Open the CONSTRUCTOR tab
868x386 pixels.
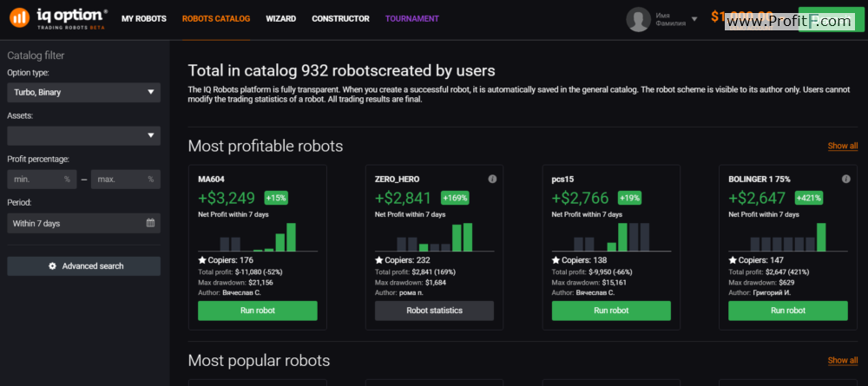coord(340,19)
